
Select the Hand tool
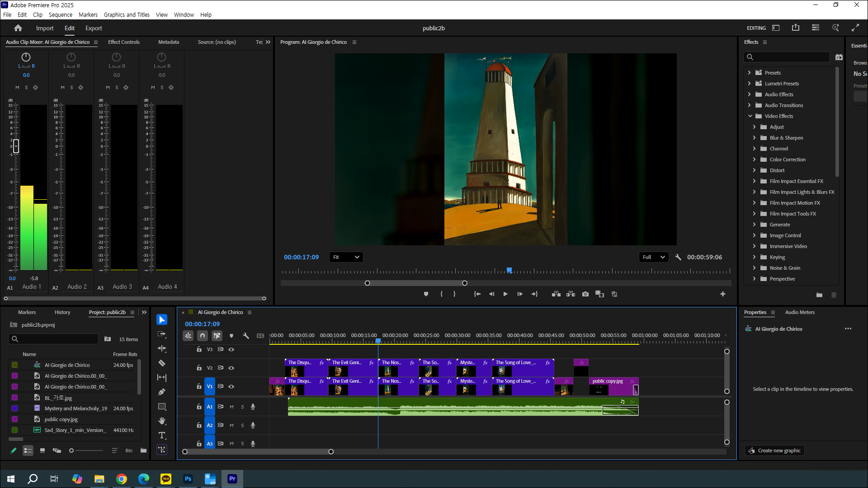(x=162, y=421)
